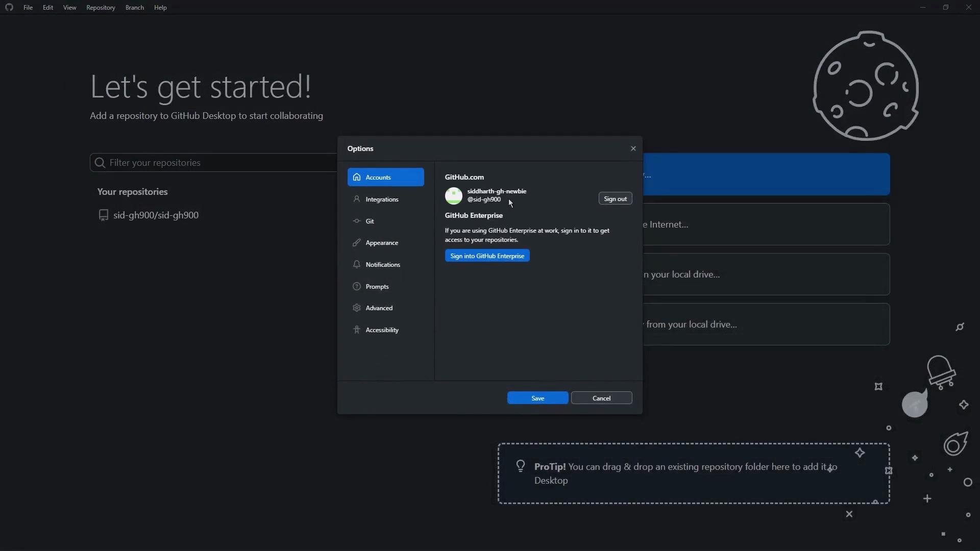Open the Edit menu

tap(48, 8)
